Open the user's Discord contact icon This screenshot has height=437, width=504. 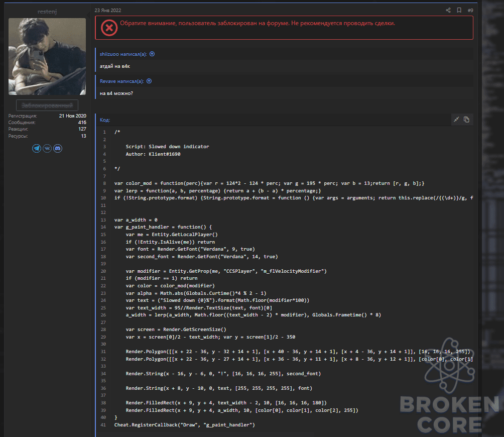[58, 148]
